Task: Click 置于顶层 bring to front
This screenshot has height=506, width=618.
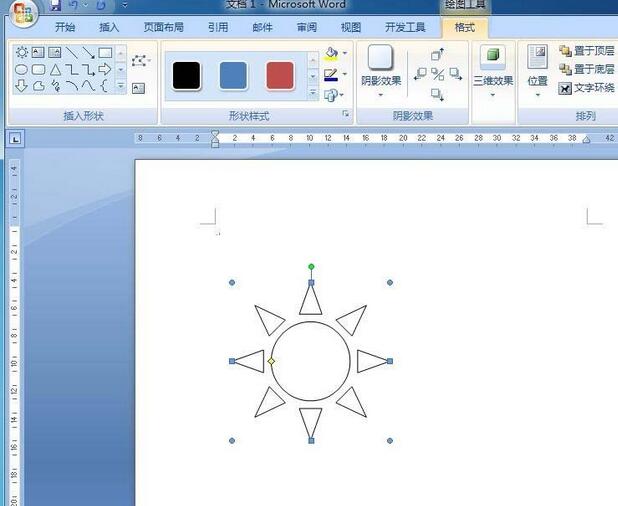Action: tap(586, 51)
